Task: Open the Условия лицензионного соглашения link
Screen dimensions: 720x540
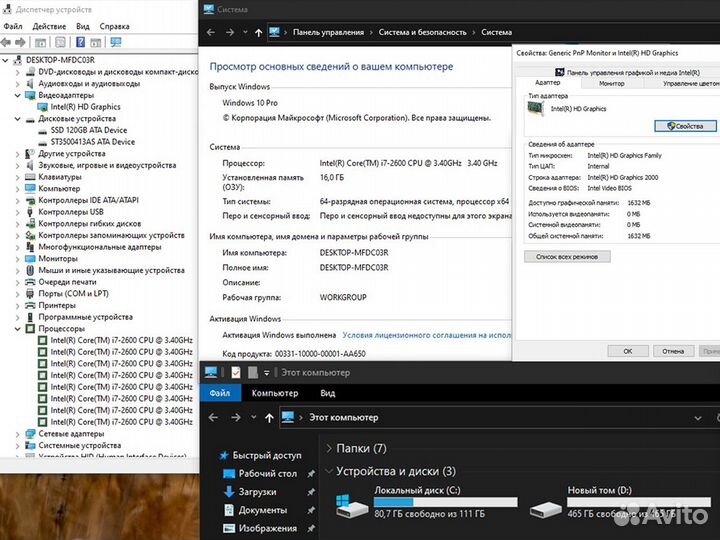Action: tap(427, 335)
